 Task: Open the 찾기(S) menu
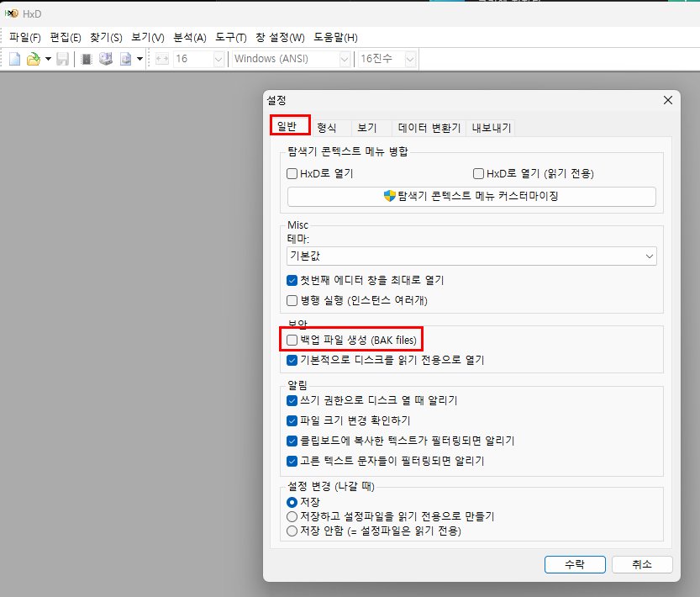click(106, 38)
